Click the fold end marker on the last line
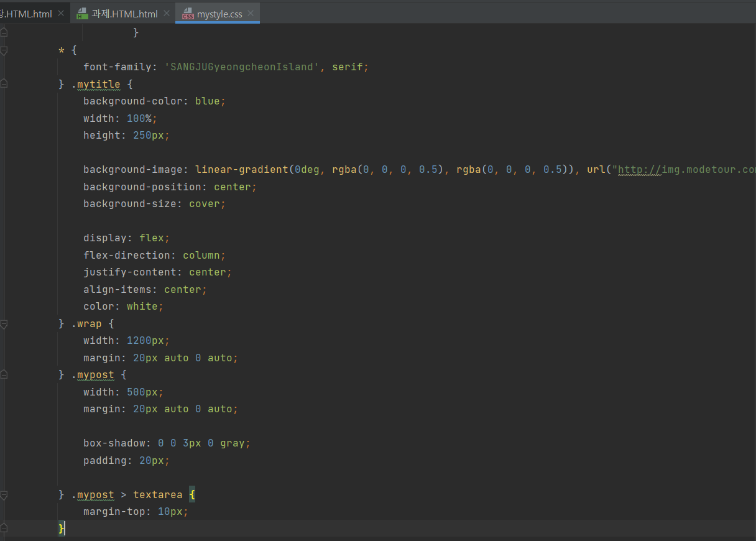756x541 pixels. 4,529
